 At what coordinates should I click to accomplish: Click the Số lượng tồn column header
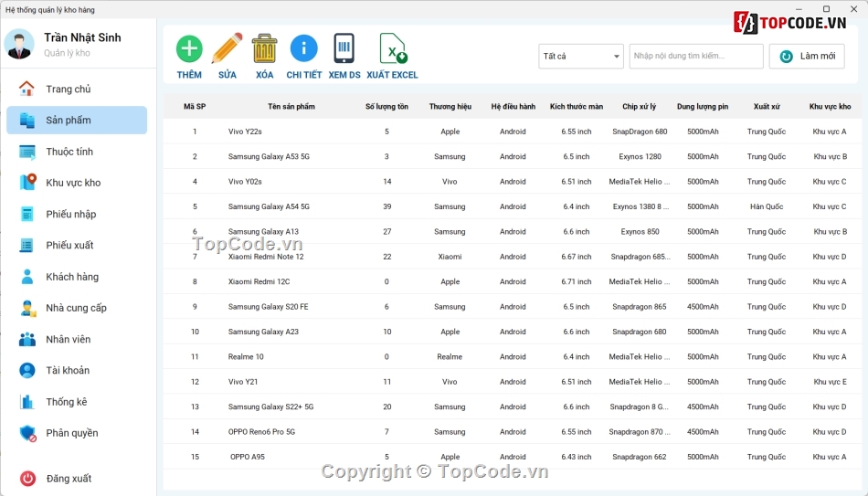(x=386, y=106)
